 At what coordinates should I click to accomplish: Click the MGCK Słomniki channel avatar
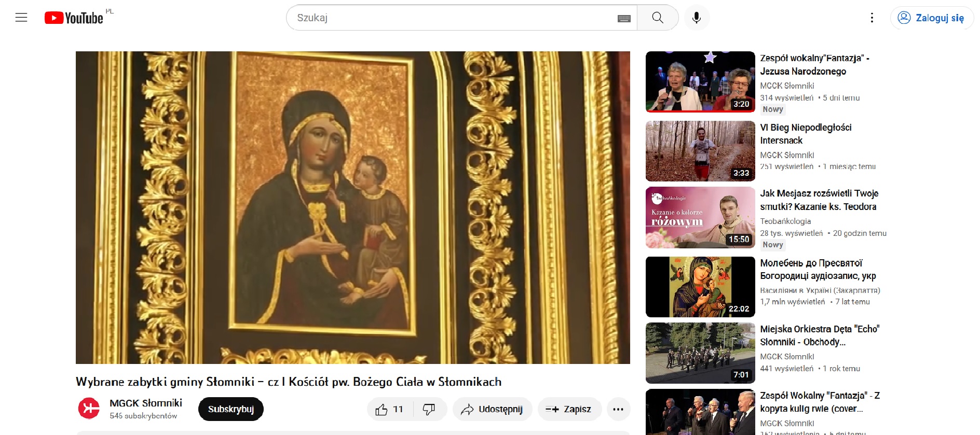89,409
